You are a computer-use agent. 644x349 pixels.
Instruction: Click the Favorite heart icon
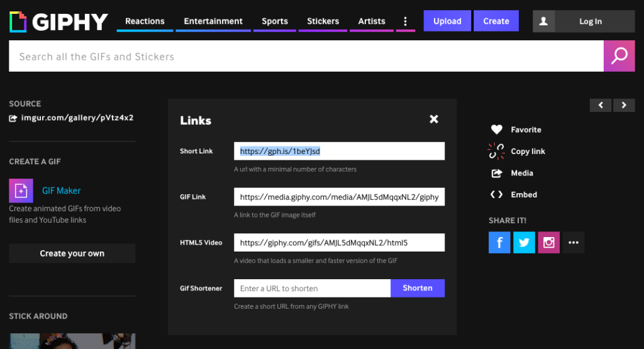[497, 130]
